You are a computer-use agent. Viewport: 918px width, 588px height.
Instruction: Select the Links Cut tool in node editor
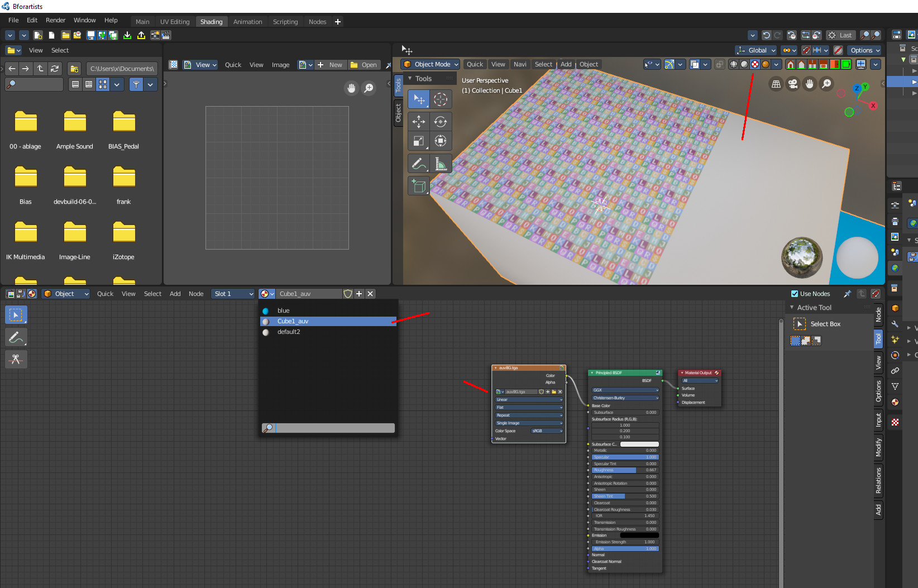pos(16,359)
